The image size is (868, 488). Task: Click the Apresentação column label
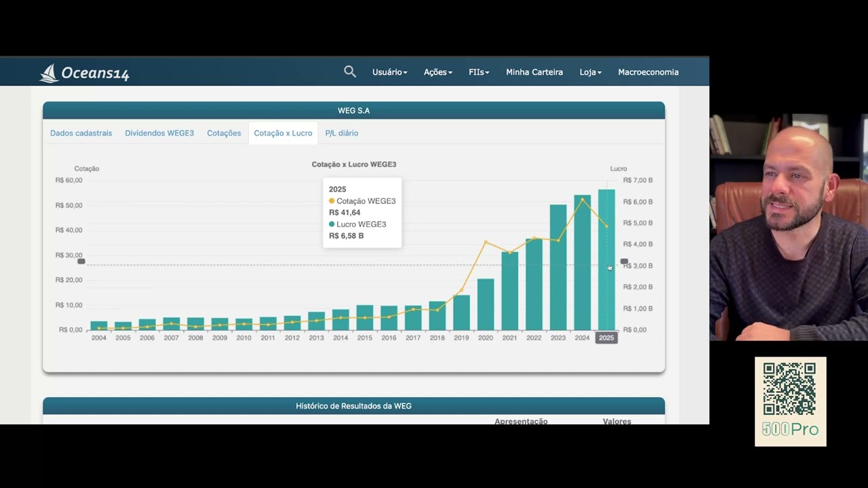point(521,421)
